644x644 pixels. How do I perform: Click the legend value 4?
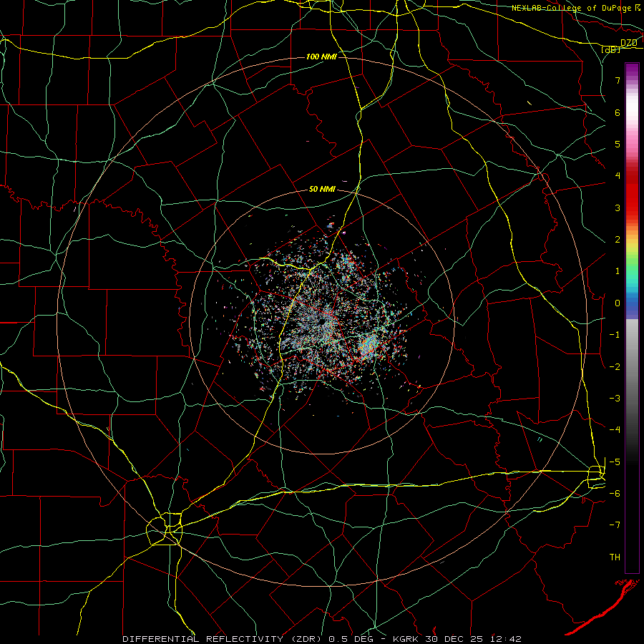tap(618, 176)
